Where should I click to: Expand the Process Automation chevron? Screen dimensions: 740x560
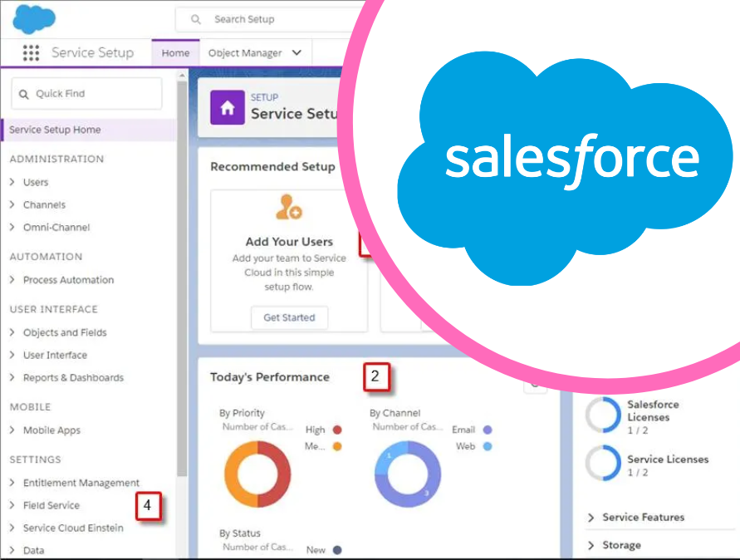click(x=12, y=279)
